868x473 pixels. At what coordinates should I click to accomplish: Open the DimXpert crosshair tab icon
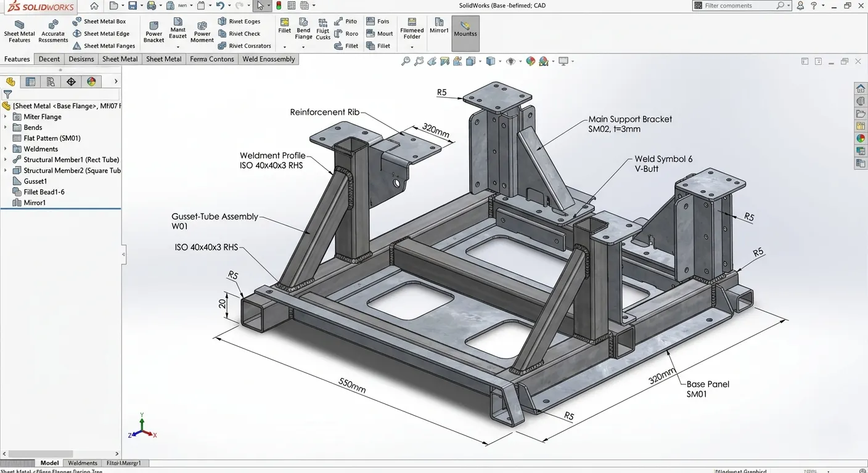(x=71, y=81)
